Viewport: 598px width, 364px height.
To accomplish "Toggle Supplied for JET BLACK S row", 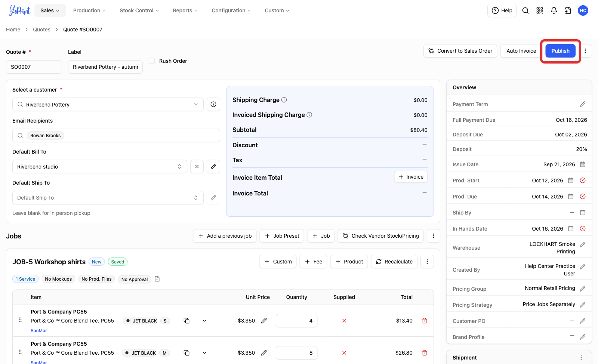I will click(x=344, y=321).
